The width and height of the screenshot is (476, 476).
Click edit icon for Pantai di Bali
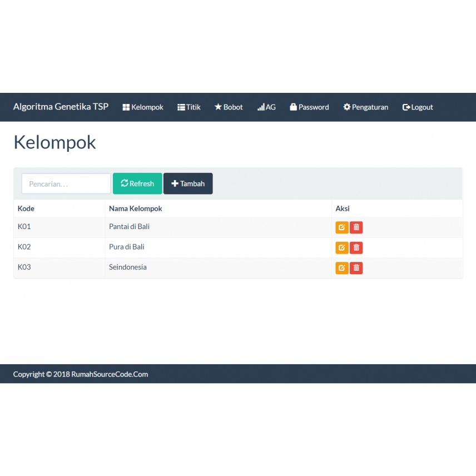pos(341,227)
